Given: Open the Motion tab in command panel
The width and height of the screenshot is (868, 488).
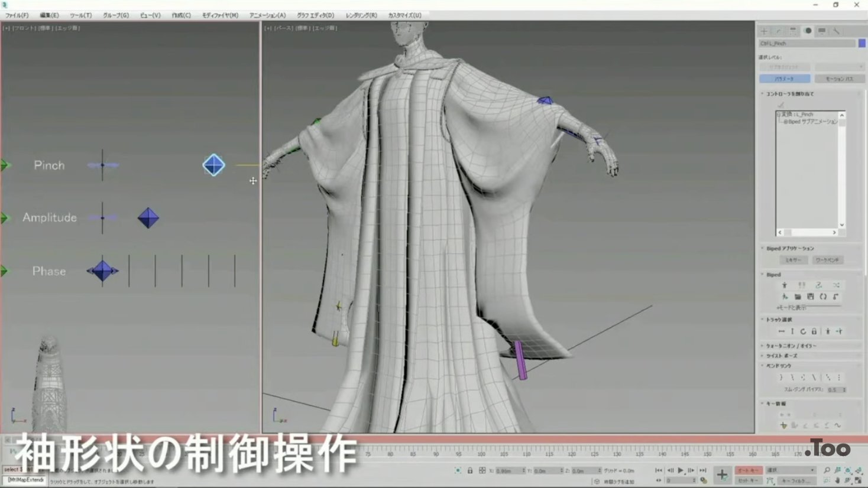Looking at the screenshot, I should 808,31.
